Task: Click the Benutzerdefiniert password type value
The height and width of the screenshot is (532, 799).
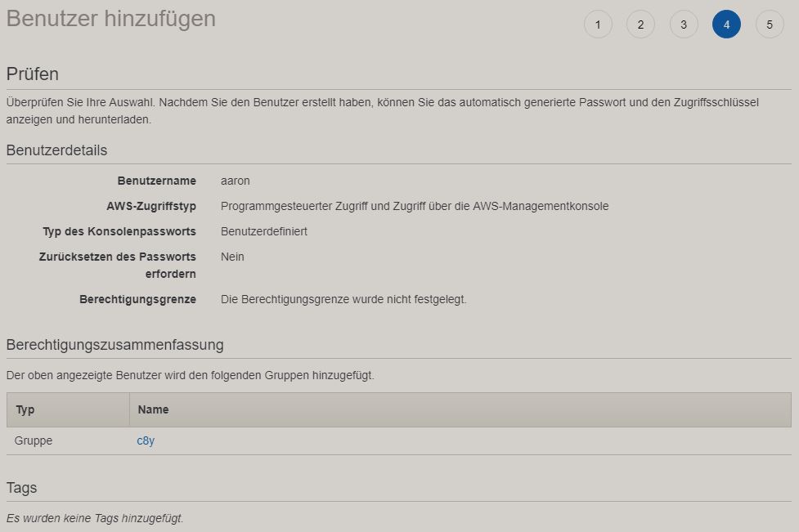Action: coord(263,231)
